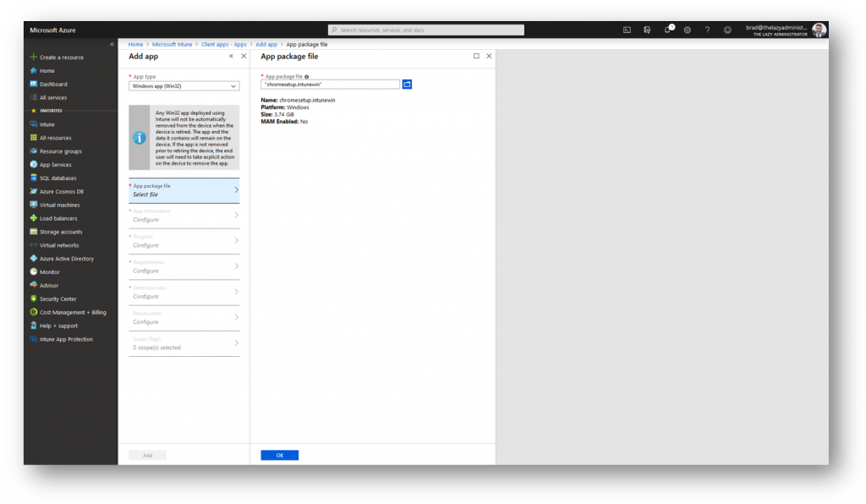Click Create a resource
Screen dimensions: 866x504
click(x=57, y=57)
